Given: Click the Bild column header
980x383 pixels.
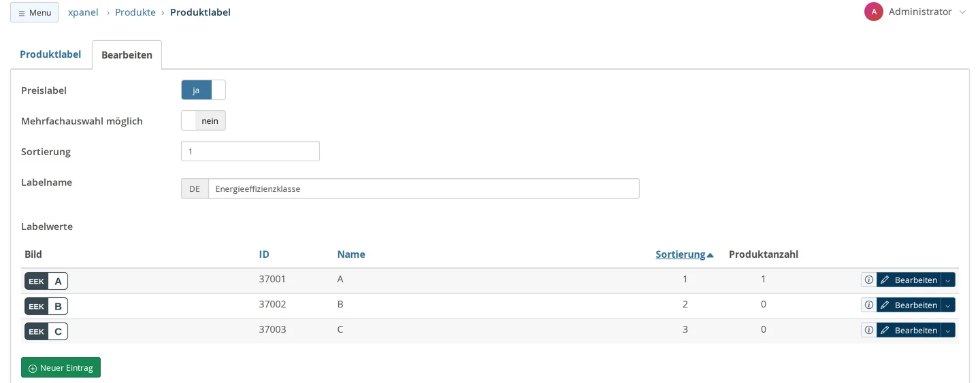Looking at the screenshot, I should pos(33,254).
